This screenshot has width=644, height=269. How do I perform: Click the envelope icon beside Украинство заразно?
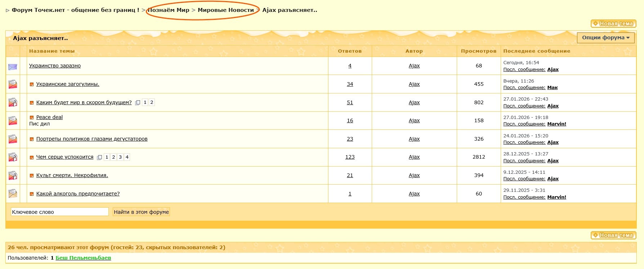pyautogui.click(x=13, y=67)
